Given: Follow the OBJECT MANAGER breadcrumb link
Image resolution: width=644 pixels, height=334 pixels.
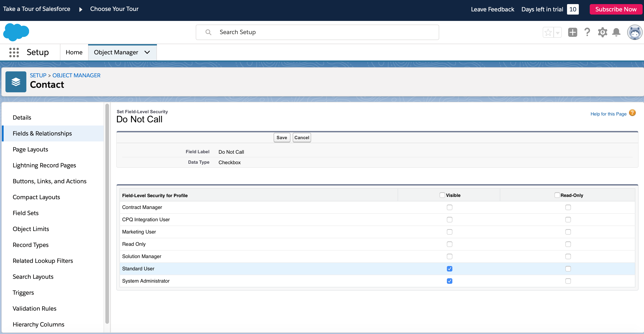Looking at the screenshot, I should (x=76, y=75).
